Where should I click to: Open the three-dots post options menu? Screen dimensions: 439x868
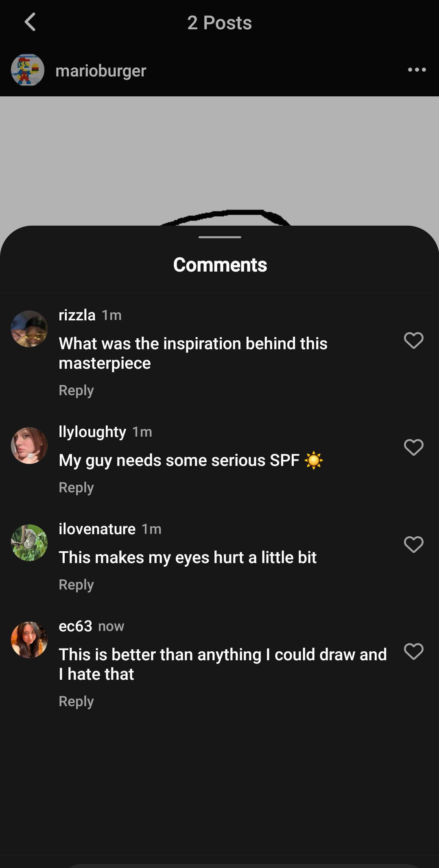click(417, 70)
